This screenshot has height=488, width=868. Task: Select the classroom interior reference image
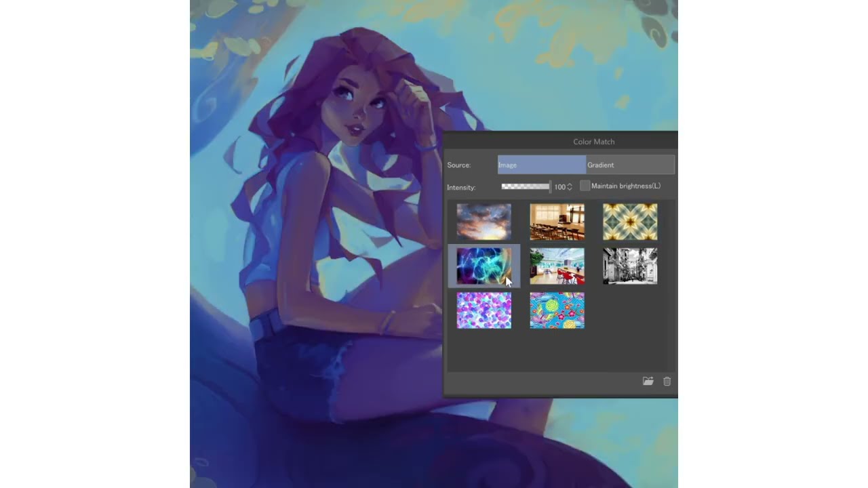point(557,222)
